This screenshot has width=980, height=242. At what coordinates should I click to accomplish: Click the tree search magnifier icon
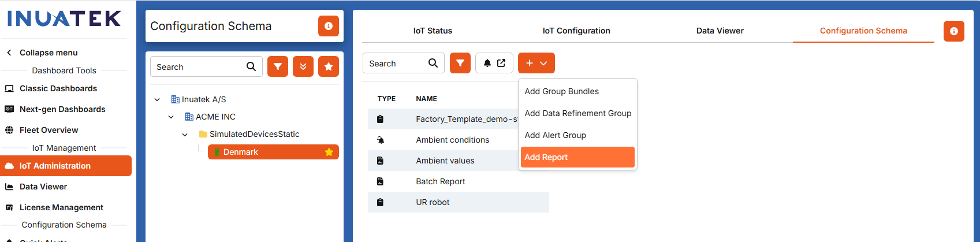coord(251,66)
